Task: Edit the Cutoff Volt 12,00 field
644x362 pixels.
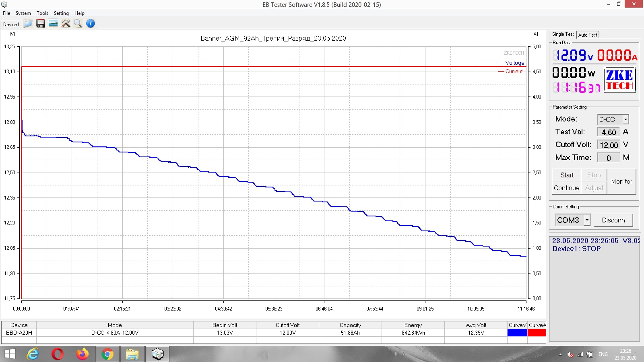Action: click(x=609, y=145)
